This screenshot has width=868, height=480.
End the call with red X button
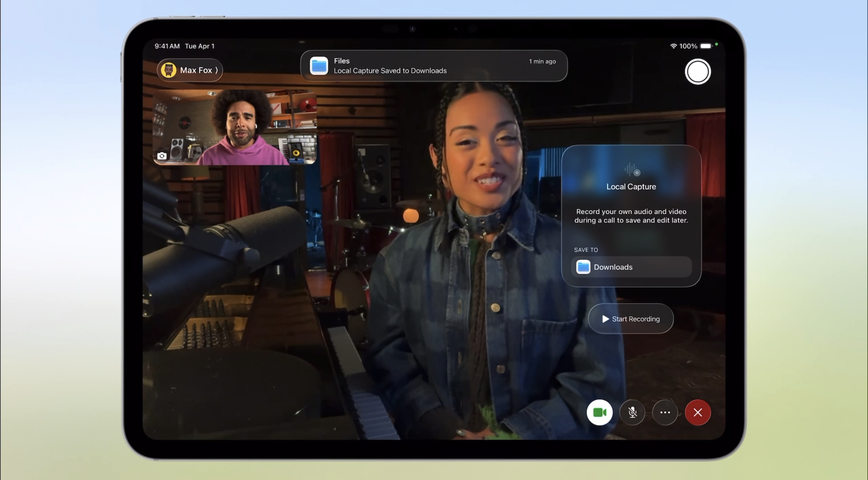pos(697,412)
